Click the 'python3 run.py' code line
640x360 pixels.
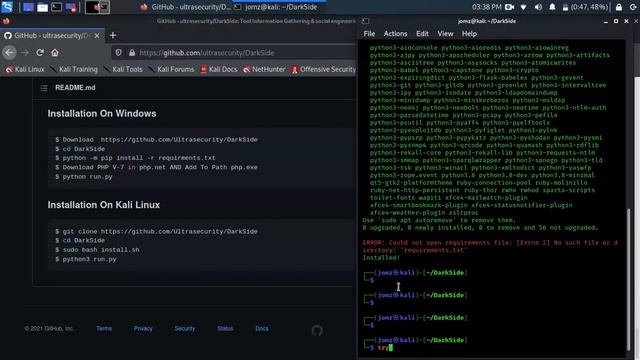tap(86, 259)
